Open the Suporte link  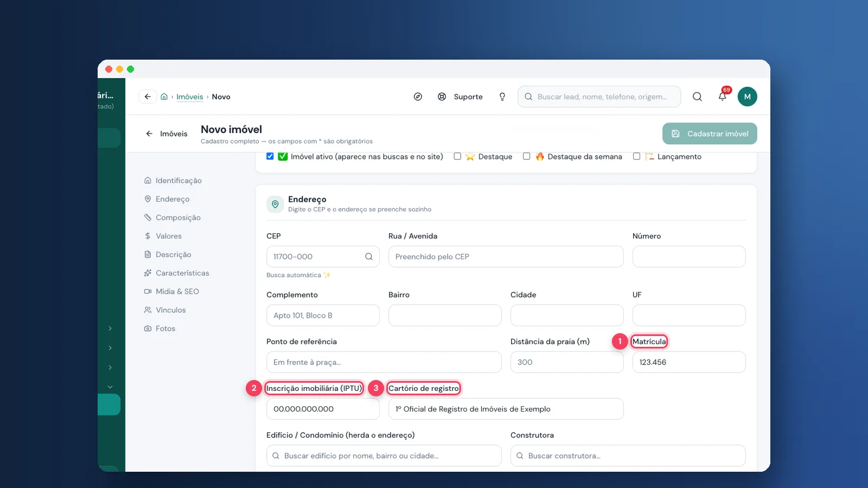pos(468,97)
